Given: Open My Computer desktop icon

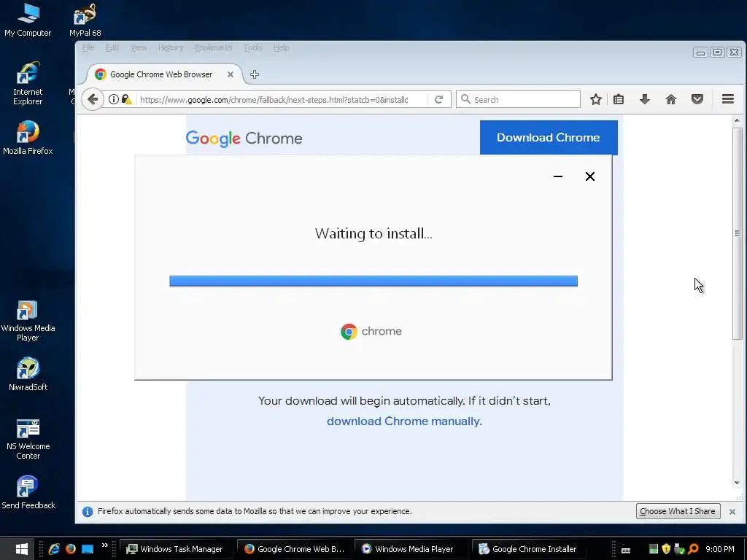Looking at the screenshot, I should [x=28, y=20].
